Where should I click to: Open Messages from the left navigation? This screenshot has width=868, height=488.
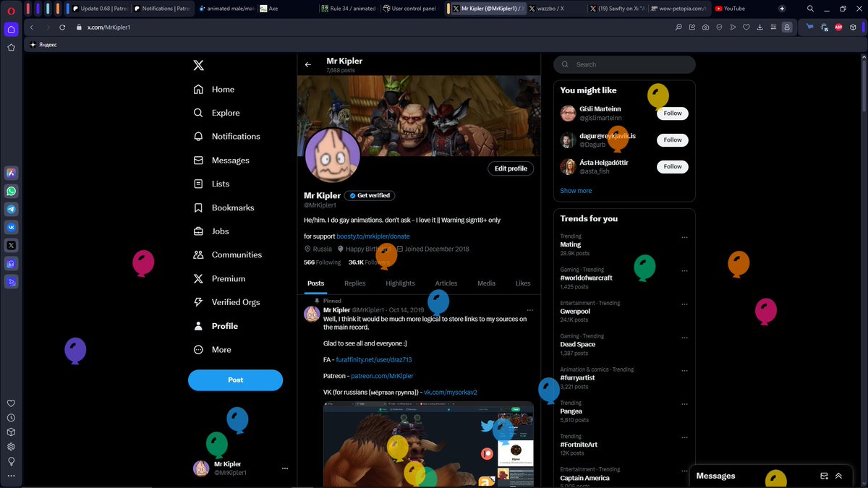(221, 160)
